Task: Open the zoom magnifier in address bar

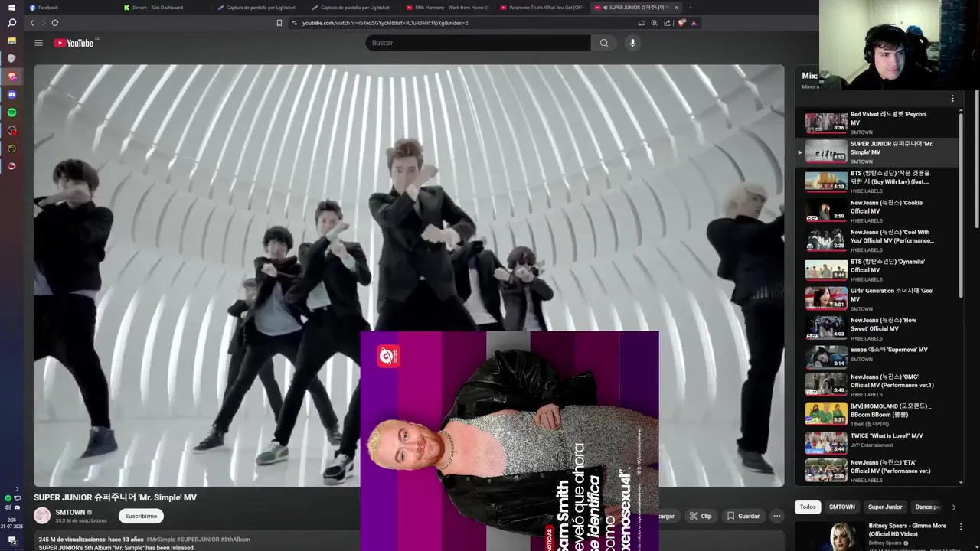Action: [x=654, y=23]
